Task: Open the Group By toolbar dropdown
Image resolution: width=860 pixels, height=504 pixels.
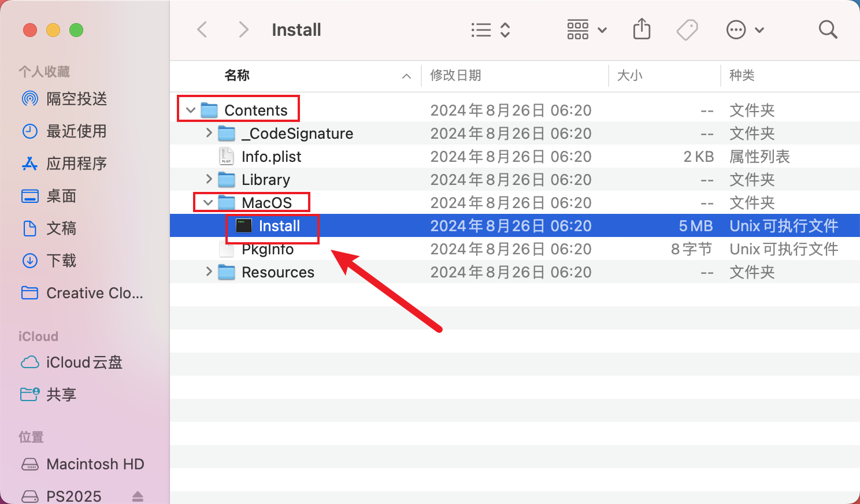Action: pyautogui.click(x=586, y=29)
